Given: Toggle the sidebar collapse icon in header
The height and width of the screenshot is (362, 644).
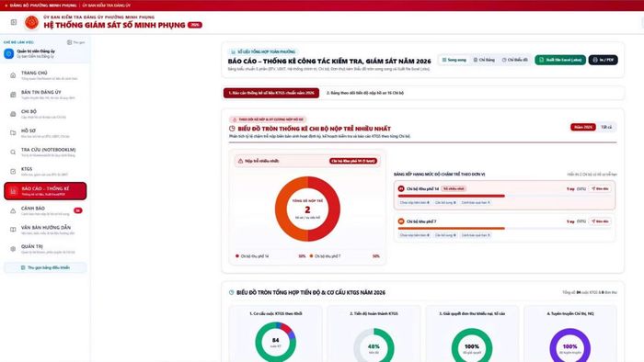Looking at the screenshot, I should [x=14, y=22].
